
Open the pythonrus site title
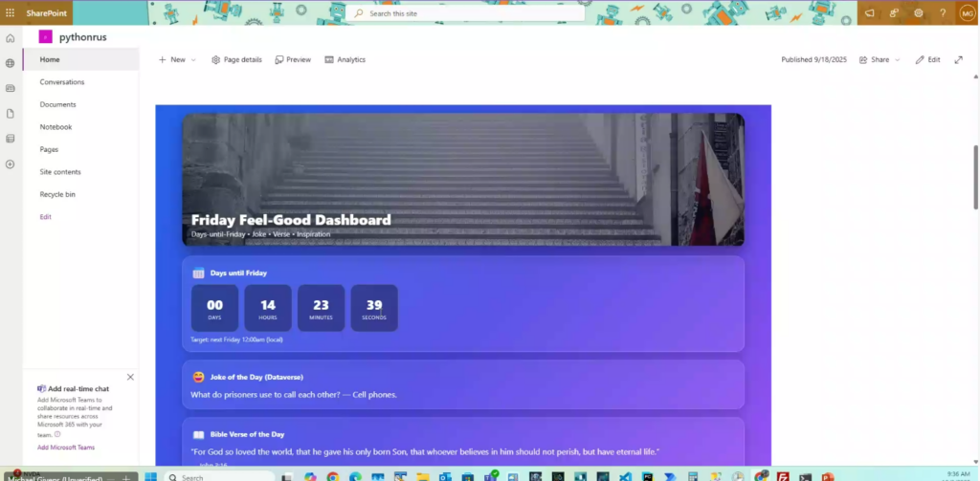point(83,37)
